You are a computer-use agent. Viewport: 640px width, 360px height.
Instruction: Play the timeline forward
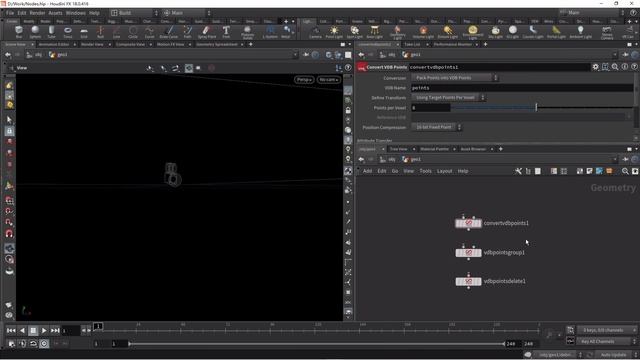(44, 330)
